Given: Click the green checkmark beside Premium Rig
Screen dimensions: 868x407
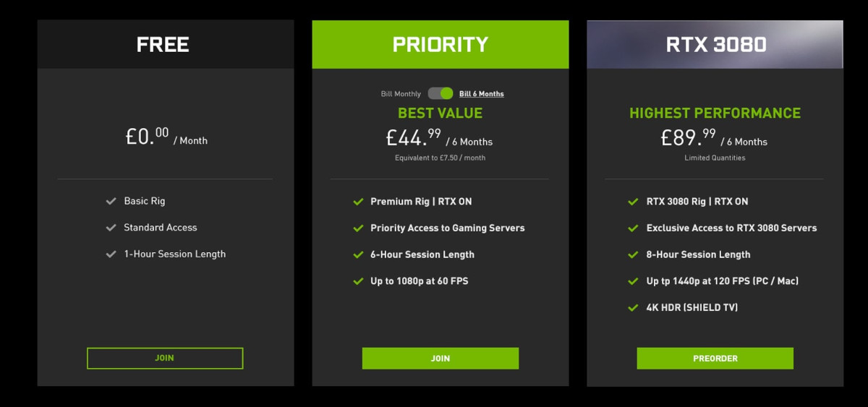Looking at the screenshot, I should [x=358, y=202].
